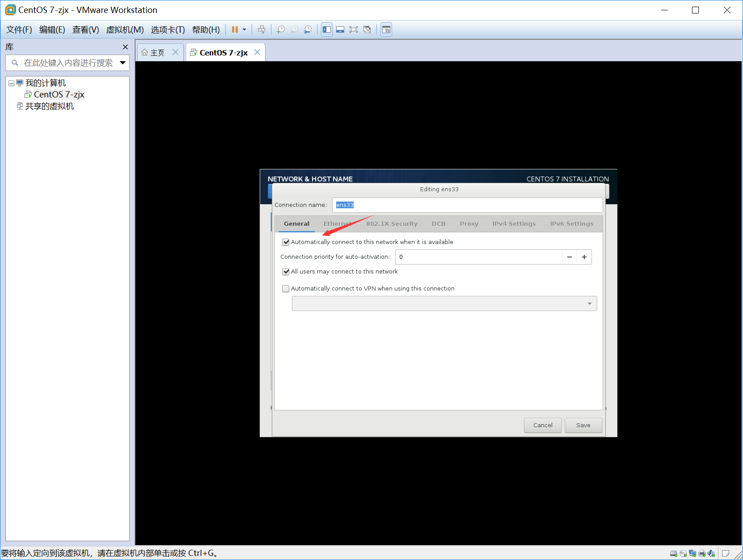
Task: Toggle Automatically connect to this network checkbox
Action: pos(286,242)
